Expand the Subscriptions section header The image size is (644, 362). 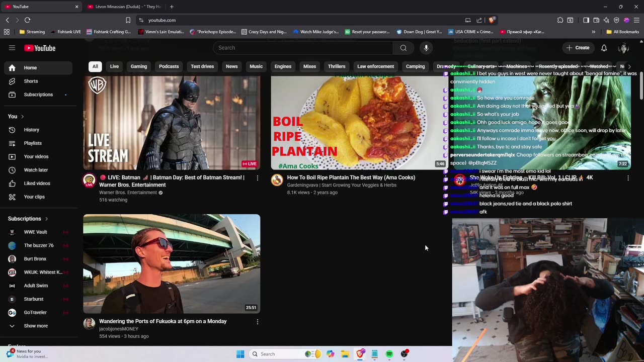pyautogui.click(x=28, y=219)
